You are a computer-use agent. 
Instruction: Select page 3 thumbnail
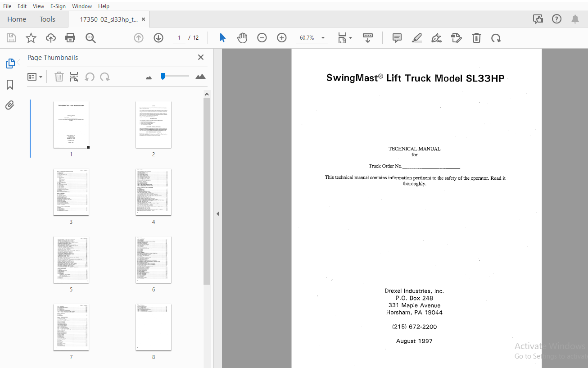click(71, 192)
